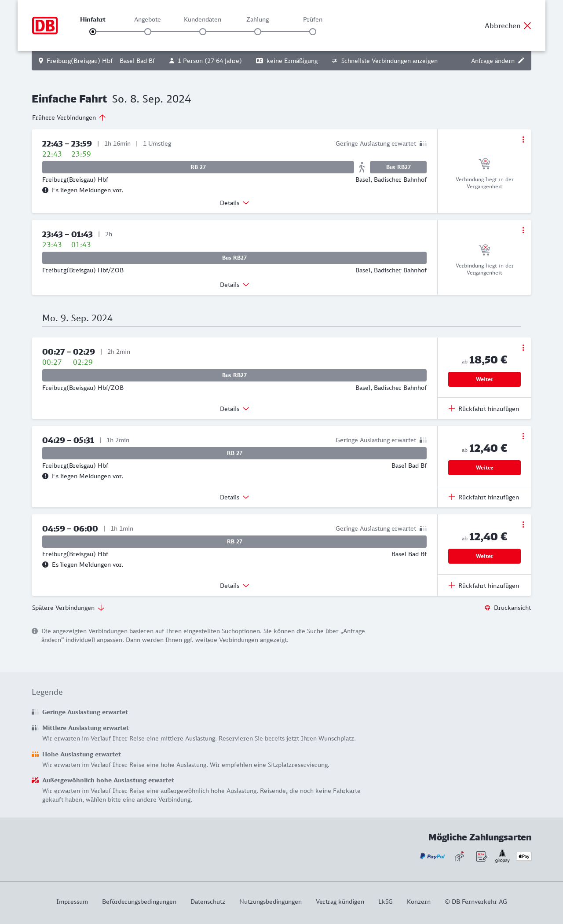
Task: Expand Details for the 22:43 – 23:59 connection
Action: tap(234, 203)
